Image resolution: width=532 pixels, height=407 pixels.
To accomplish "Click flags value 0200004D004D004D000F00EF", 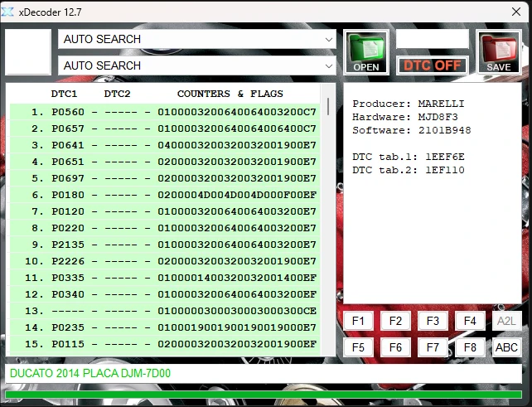I will click(237, 195).
